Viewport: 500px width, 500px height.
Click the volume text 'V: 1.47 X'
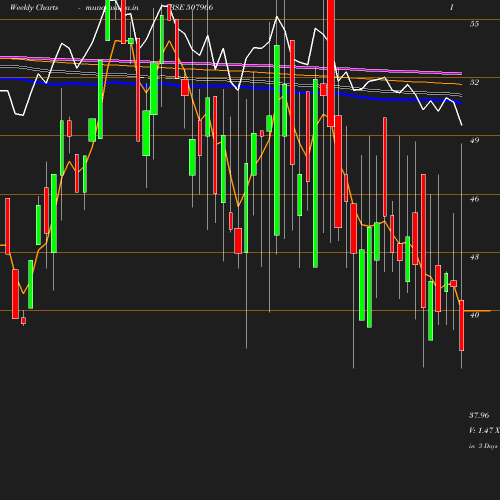click(484, 431)
